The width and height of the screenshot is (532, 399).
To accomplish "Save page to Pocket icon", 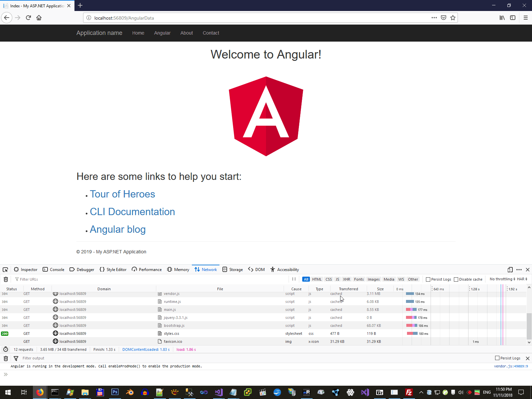I will 444,18.
